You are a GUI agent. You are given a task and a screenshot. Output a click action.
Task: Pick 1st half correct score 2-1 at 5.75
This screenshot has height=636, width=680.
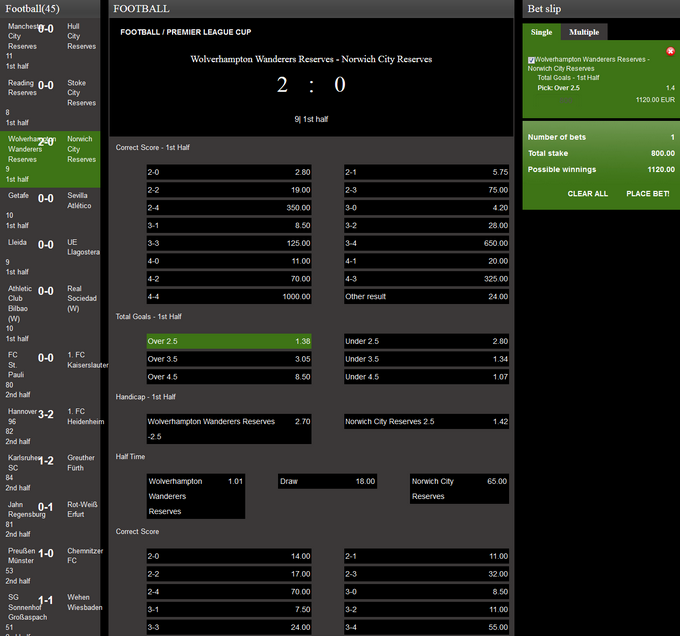click(x=426, y=172)
